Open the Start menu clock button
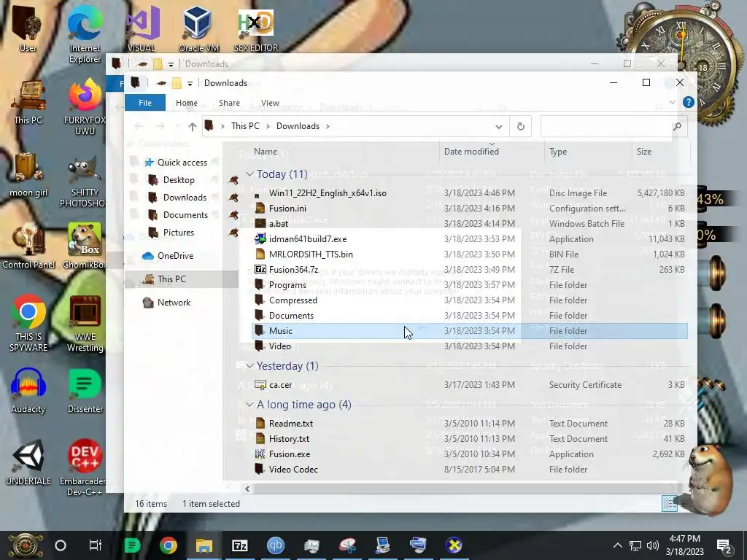Viewport: 747px width, 560px height. [25, 545]
